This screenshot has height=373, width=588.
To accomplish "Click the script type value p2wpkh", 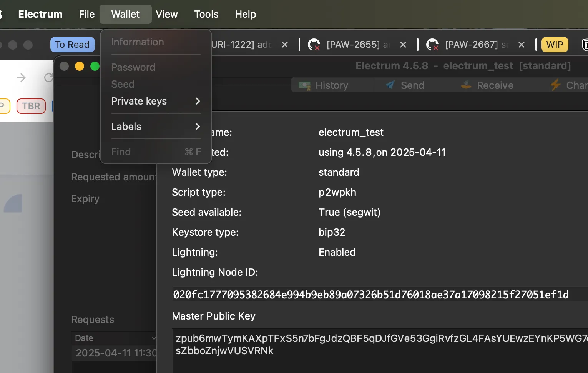I will pos(337,192).
